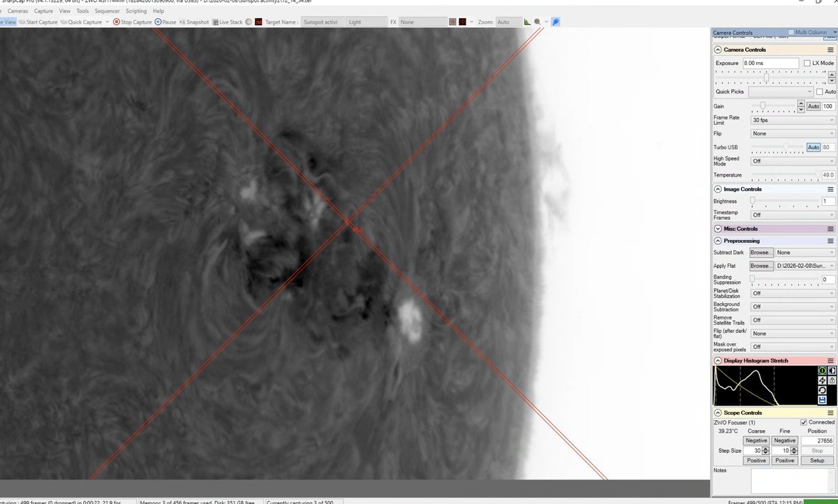Screen dimensions: 838x504
Task: Click the Coarse Negative focuser button
Action: [x=756, y=440]
